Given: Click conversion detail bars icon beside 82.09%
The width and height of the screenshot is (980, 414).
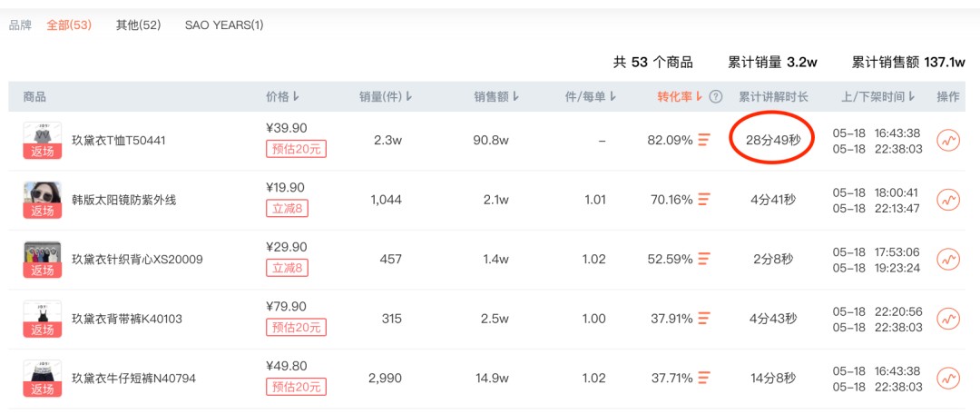Looking at the screenshot, I should pyautogui.click(x=704, y=140).
